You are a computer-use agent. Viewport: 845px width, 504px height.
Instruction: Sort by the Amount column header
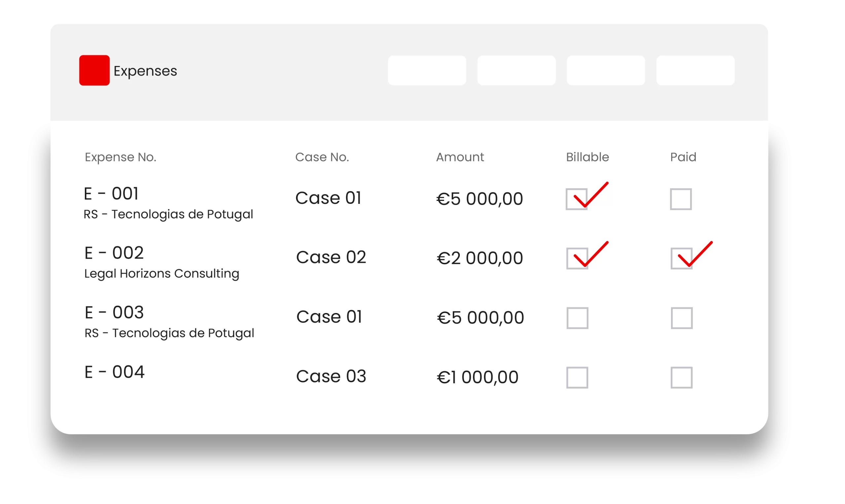(460, 157)
